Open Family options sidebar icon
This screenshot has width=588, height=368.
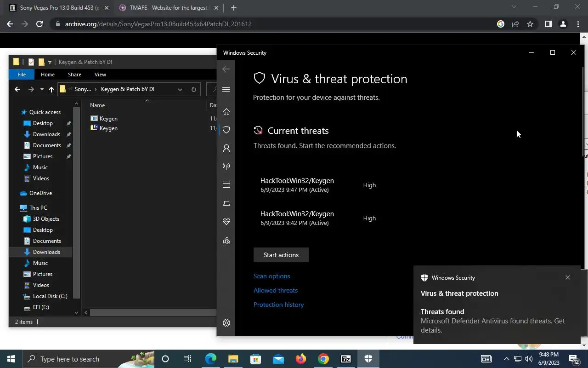tap(226, 241)
